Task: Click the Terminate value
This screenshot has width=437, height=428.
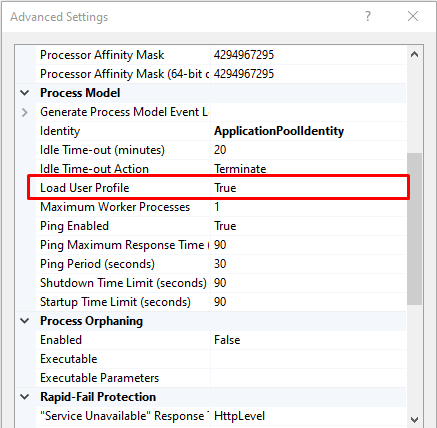Action: (240, 169)
